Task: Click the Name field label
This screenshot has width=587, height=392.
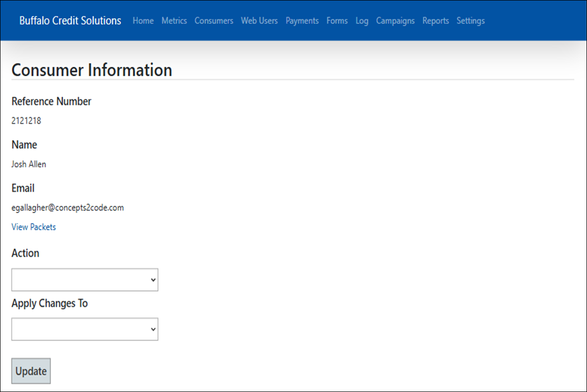Action: 24,145
